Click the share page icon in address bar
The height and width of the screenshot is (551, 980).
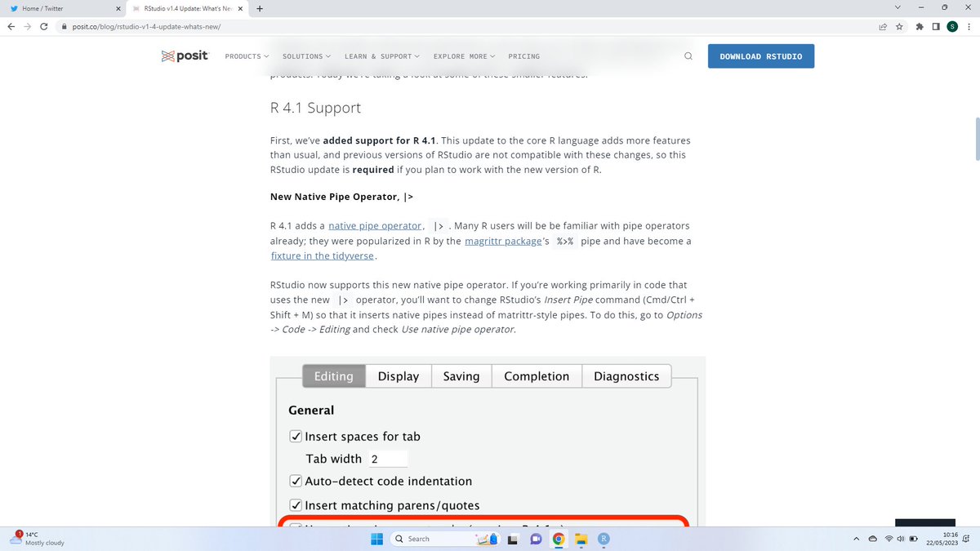(x=883, y=26)
